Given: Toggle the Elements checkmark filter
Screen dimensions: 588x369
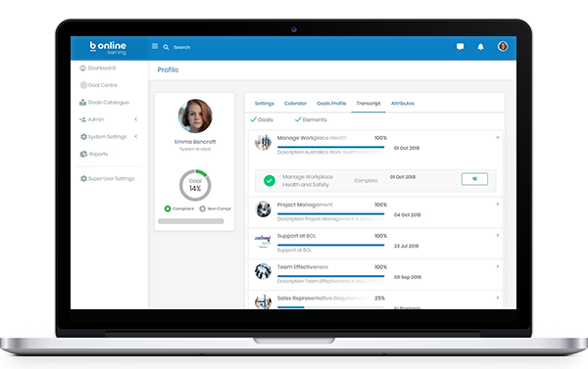Looking at the screenshot, I should pyautogui.click(x=311, y=119).
